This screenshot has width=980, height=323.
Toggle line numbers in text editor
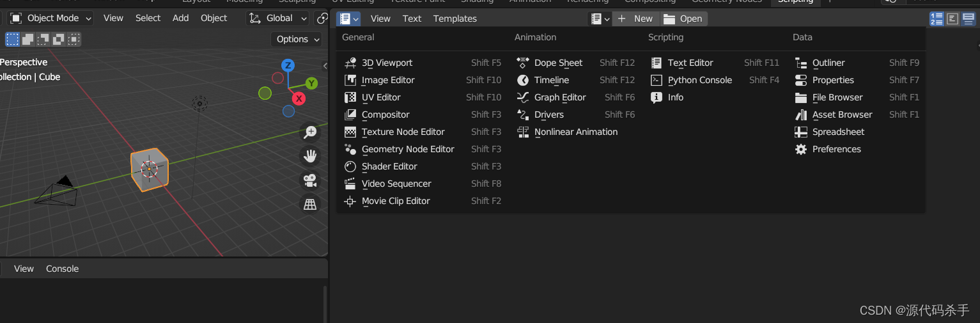[937, 19]
